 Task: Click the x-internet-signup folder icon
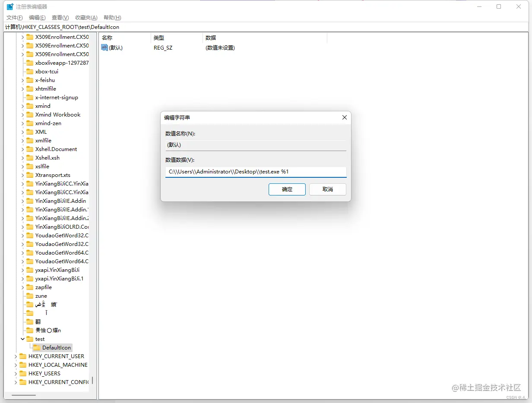30,98
